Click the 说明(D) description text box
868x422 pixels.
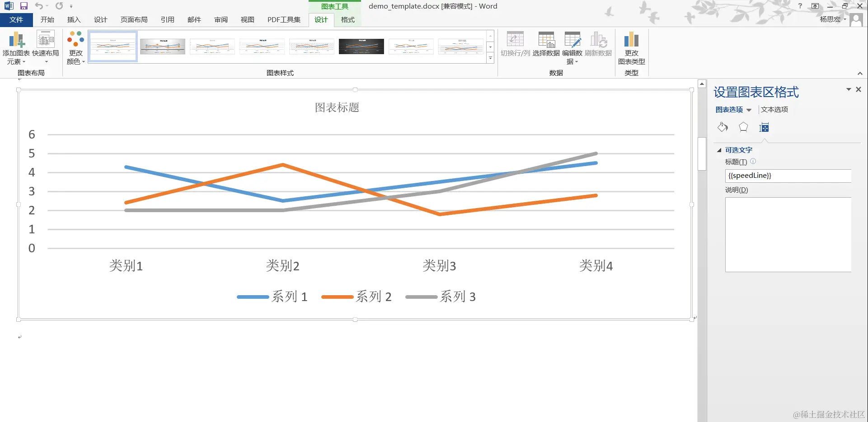pos(788,235)
